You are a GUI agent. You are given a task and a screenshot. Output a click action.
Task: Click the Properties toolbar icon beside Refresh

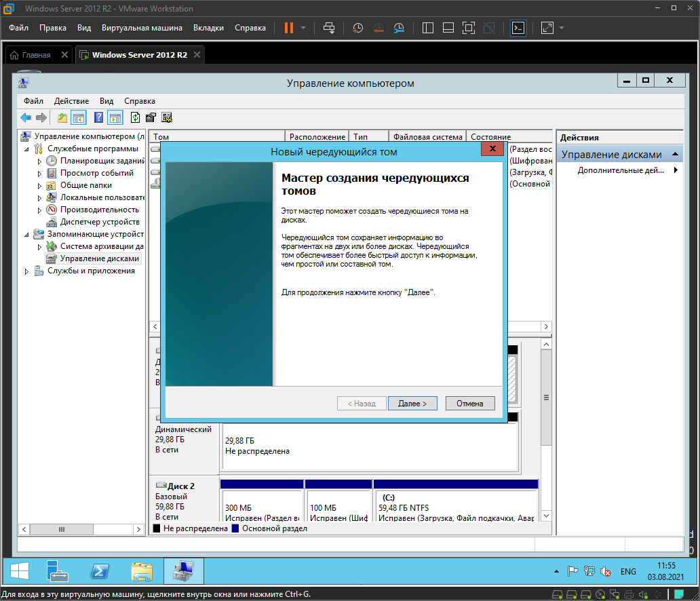point(151,118)
